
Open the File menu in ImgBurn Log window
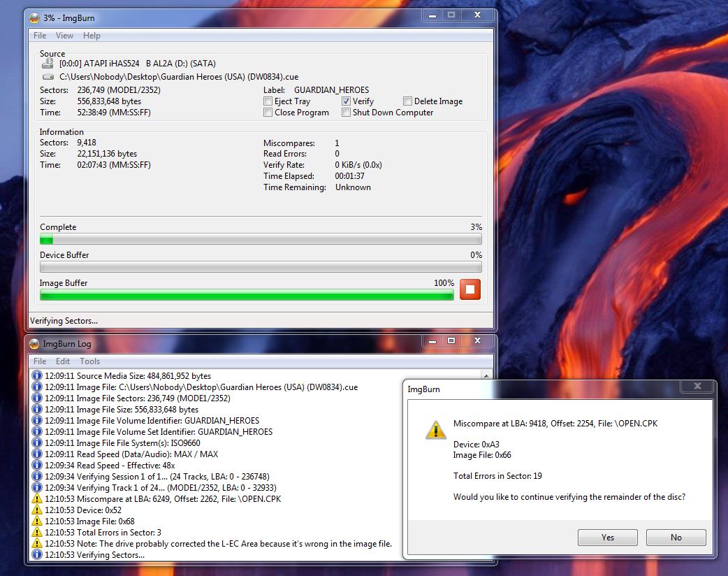[x=39, y=361]
